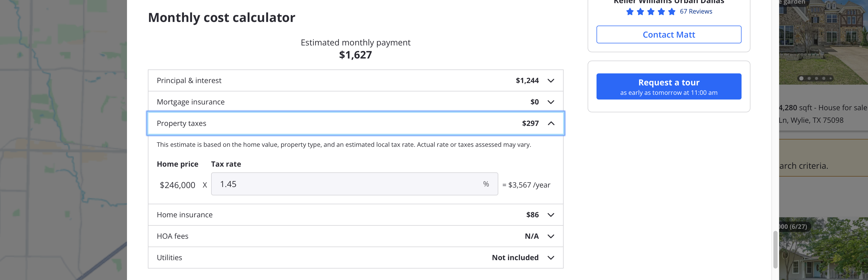Click the Request a tour button

pyautogui.click(x=669, y=87)
